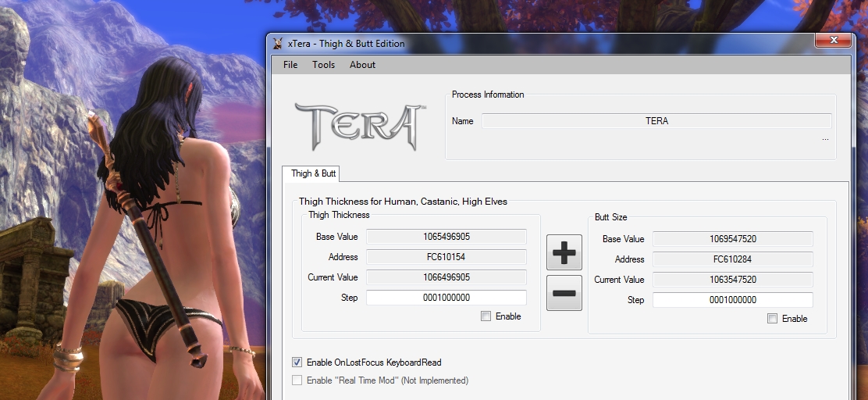Tick Enable checkbox under Thigh Thickness
Viewport: 868px width, 400px height.
point(486,316)
